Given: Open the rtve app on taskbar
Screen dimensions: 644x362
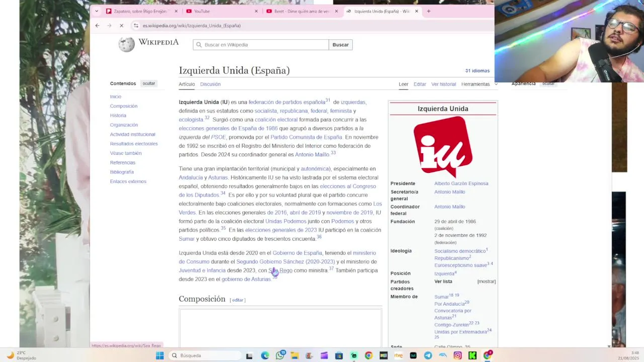Looking at the screenshot, I should pyautogui.click(x=398, y=355).
